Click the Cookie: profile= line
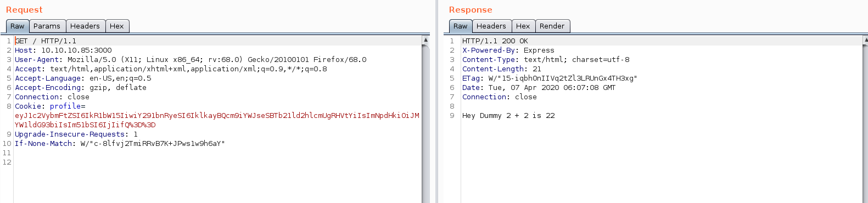Image resolution: width=868 pixels, height=203 pixels. [x=50, y=106]
